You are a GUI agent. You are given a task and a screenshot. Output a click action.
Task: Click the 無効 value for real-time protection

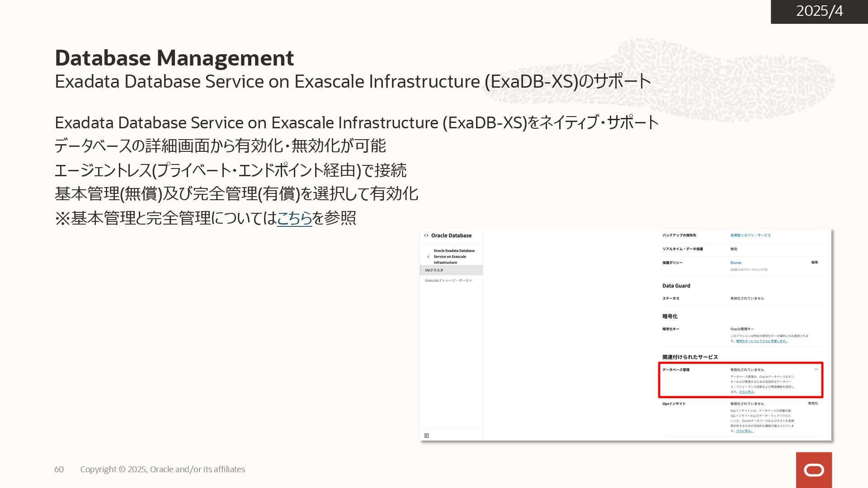coord(734,249)
